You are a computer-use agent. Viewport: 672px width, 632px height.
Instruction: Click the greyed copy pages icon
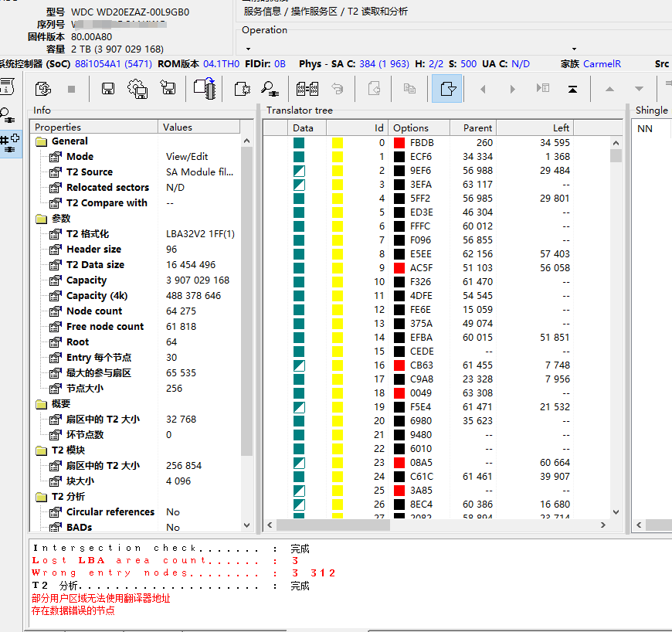pos(409,89)
